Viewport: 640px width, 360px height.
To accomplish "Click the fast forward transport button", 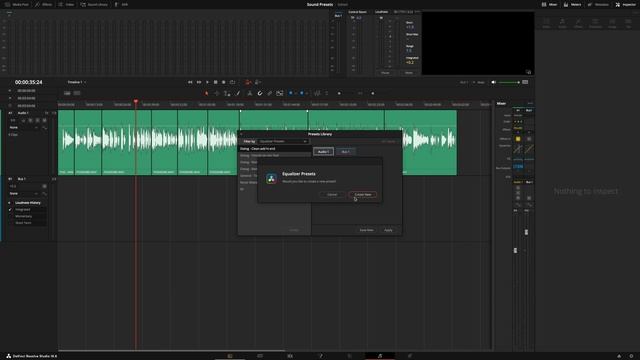I will point(199,82).
